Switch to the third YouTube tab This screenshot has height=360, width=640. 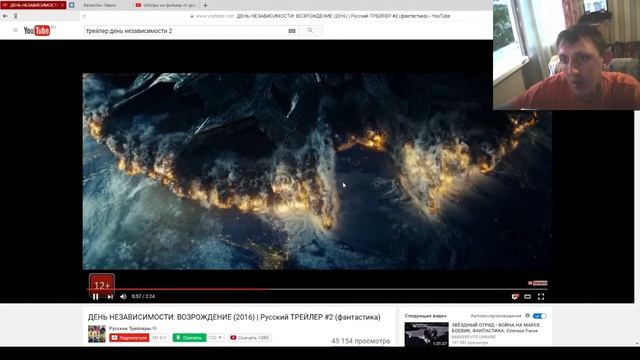(167, 5)
